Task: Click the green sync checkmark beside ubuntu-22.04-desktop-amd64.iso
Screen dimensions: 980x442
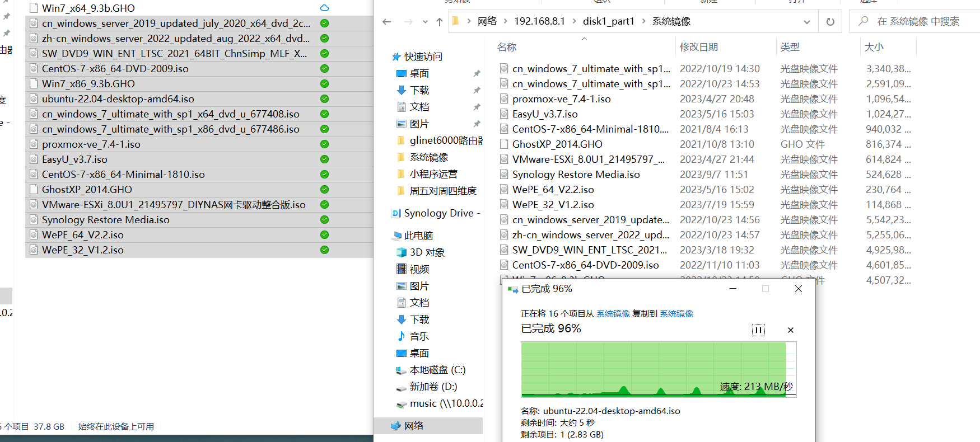Action: click(x=324, y=99)
